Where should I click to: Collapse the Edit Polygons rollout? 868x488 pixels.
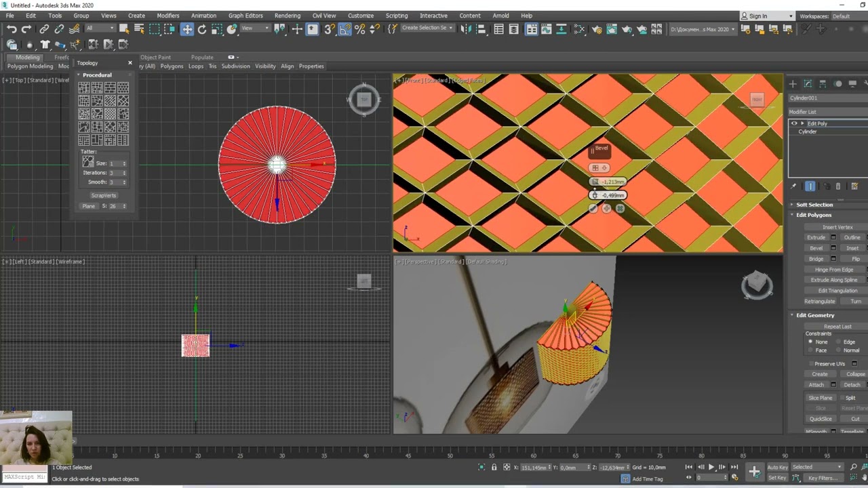tap(814, 215)
